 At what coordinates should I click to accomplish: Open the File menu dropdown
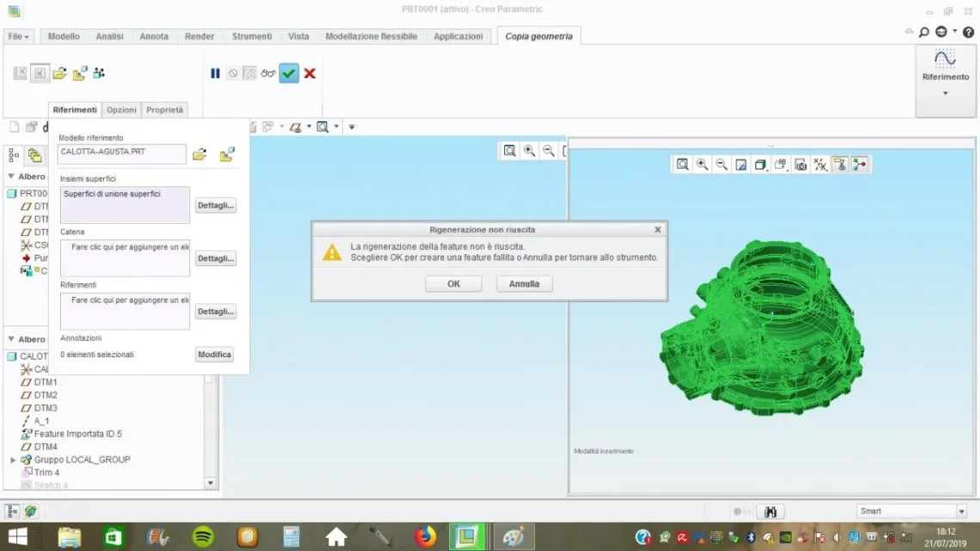coord(19,36)
